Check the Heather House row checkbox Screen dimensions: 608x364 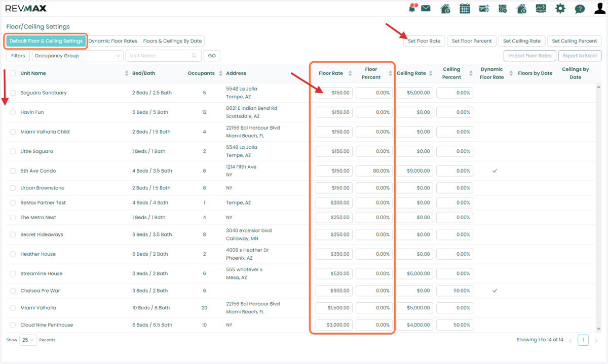(13, 254)
